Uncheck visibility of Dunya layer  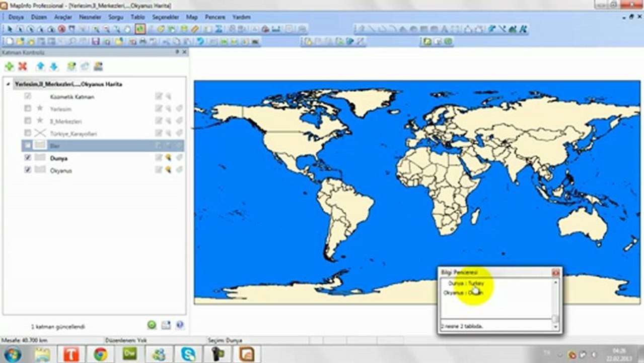pos(28,158)
